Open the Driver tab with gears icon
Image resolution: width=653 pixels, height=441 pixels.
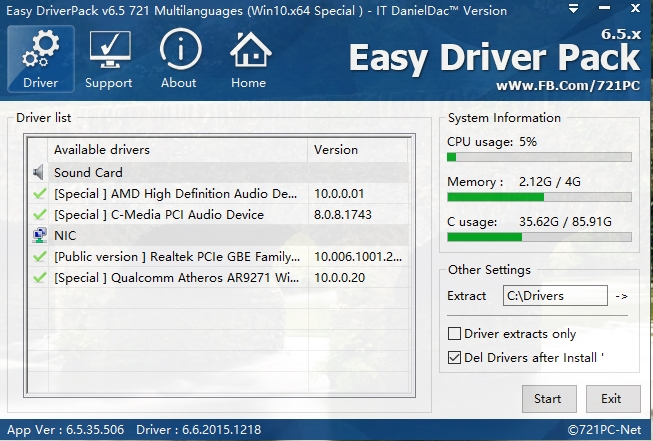click(x=41, y=59)
